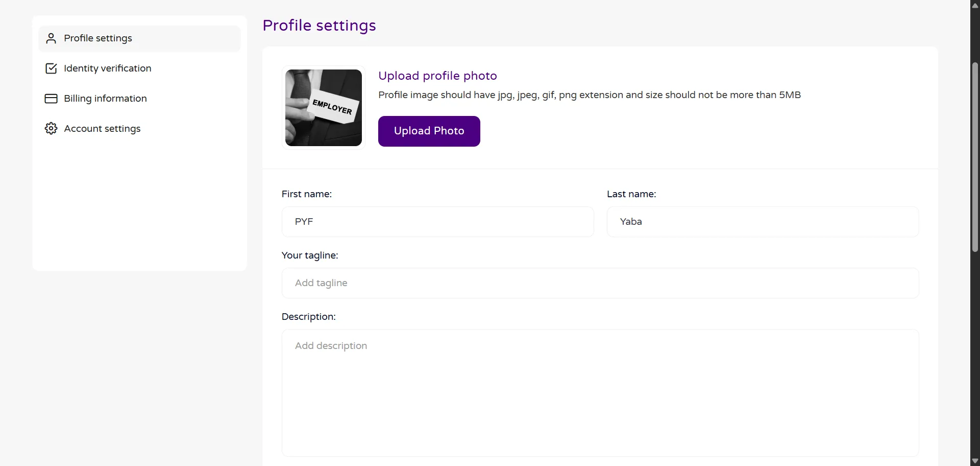Click the "Your tagline:" field label

[x=310, y=255]
